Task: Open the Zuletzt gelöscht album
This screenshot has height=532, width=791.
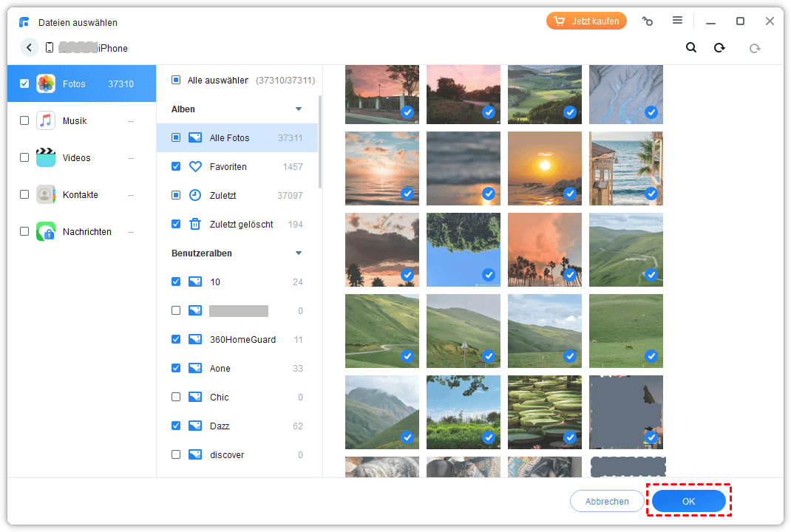Action: tap(240, 225)
